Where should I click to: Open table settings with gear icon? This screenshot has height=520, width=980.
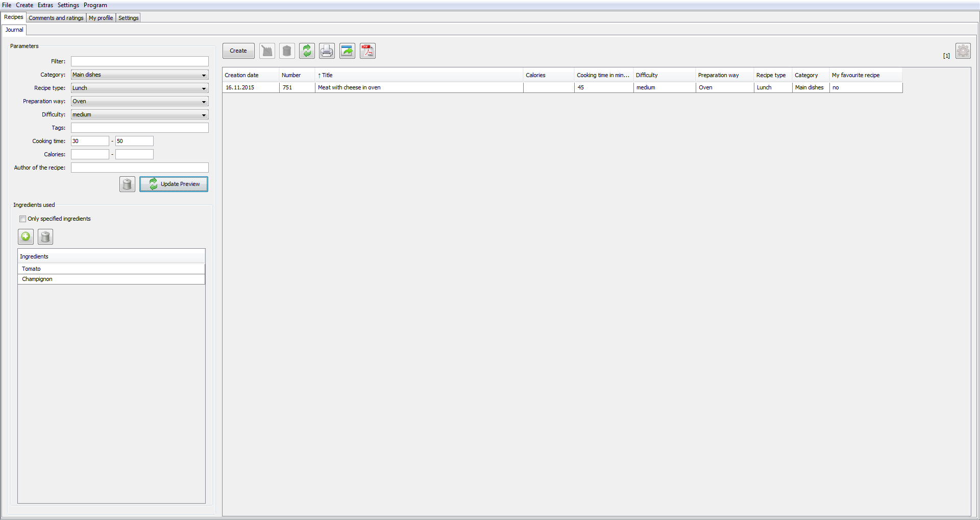coord(963,51)
